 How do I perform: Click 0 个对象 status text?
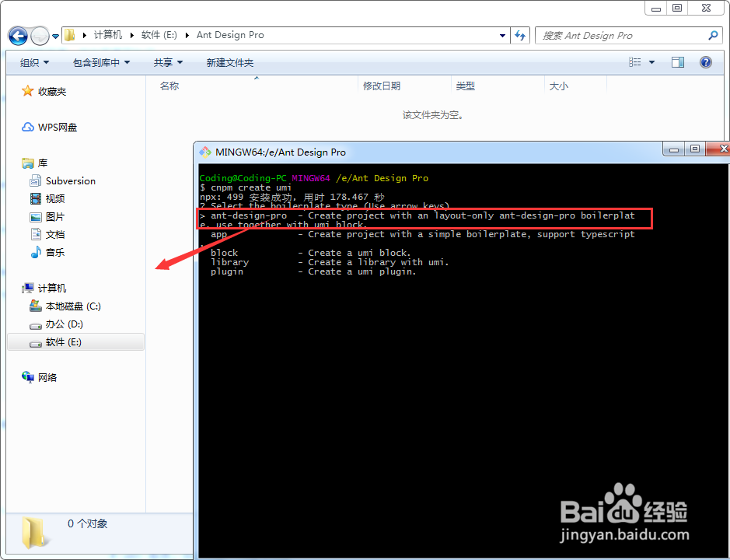(x=88, y=523)
